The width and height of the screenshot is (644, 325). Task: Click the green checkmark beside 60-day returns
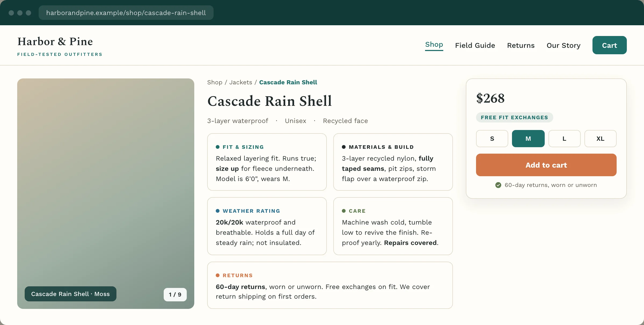(498, 185)
